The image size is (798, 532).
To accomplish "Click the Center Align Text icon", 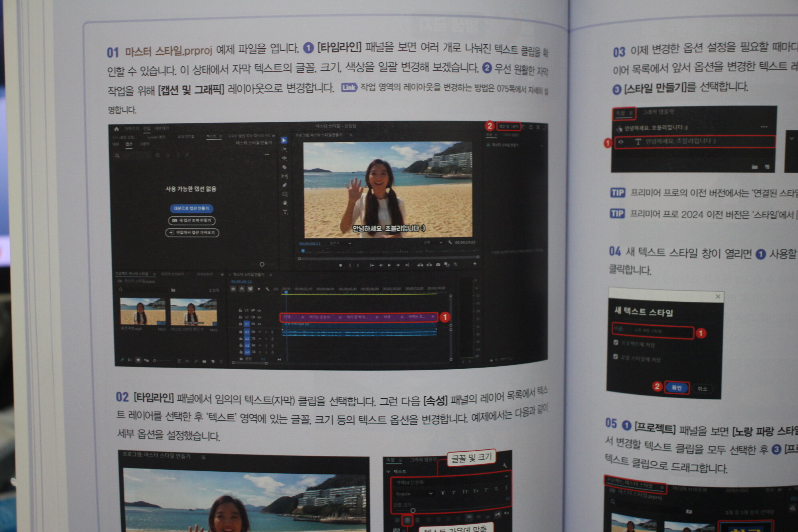I will (407, 520).
